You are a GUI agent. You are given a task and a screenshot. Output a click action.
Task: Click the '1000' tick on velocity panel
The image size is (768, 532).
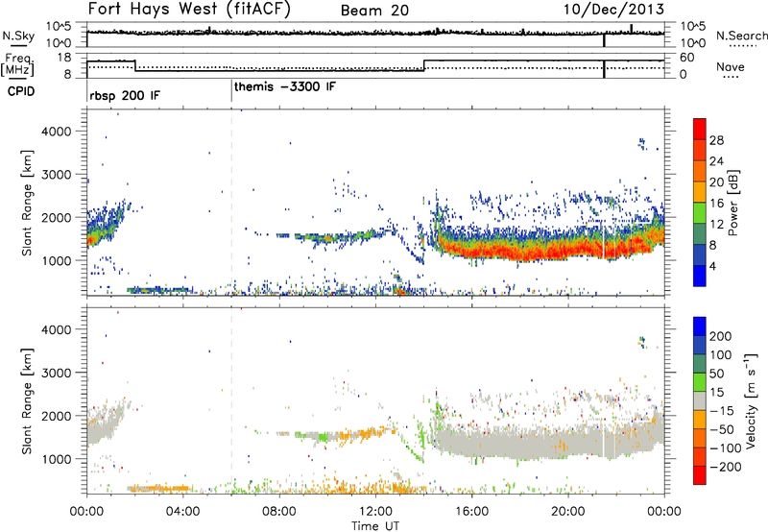click(56, 459)
